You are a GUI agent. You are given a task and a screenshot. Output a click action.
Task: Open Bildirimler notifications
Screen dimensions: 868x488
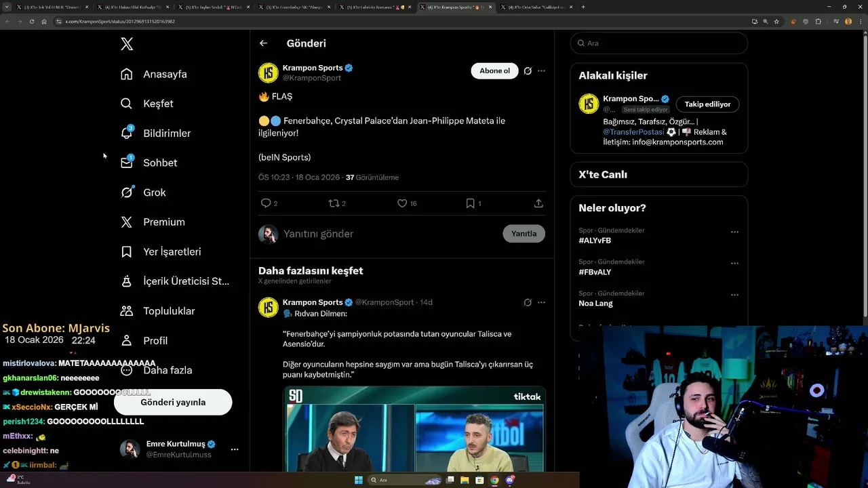(x=156, y=133)
